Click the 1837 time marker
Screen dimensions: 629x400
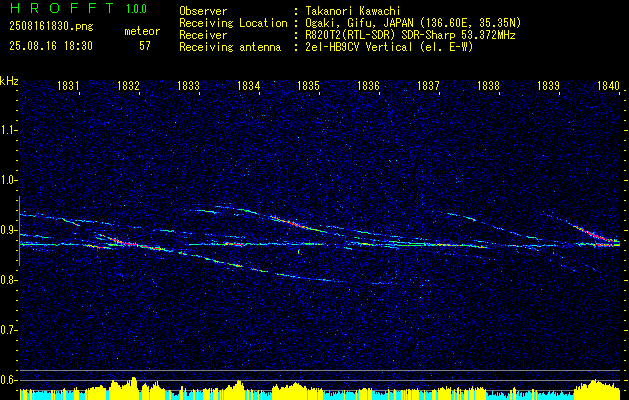coord(428,85)
